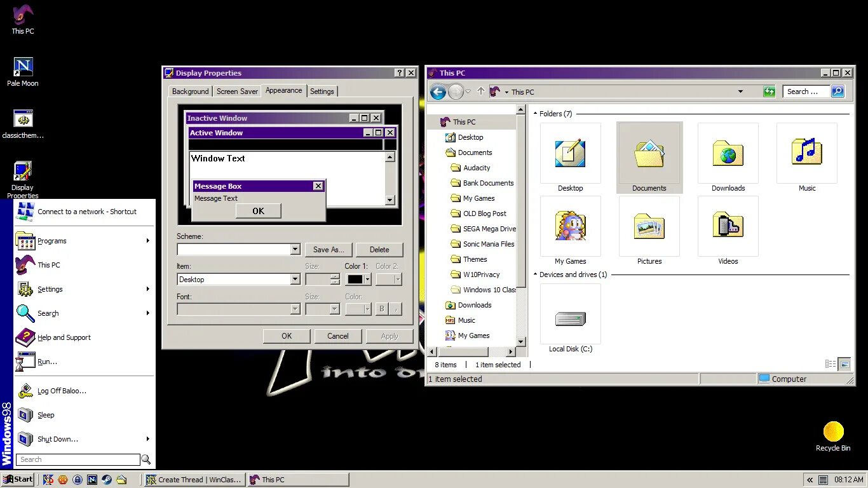Choose Run... in Start menu

(85, 362)
